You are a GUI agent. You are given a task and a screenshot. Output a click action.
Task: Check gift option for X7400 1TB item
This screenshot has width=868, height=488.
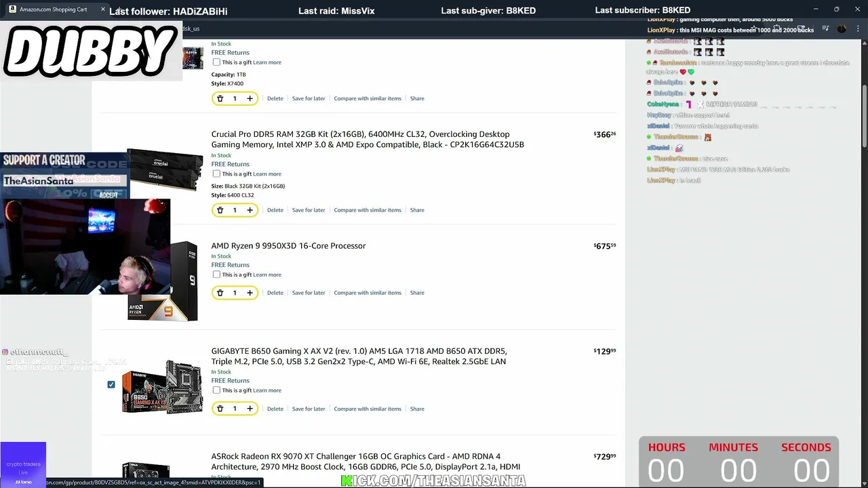click(216, 62)
